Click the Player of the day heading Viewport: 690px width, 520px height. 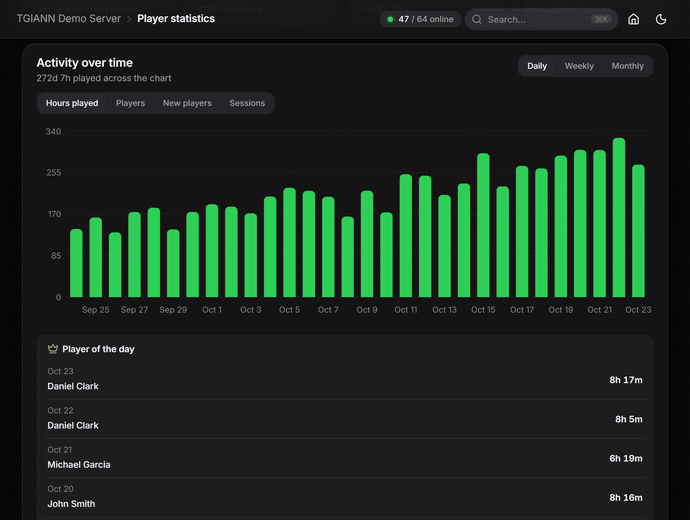click(x=98, y=349)
